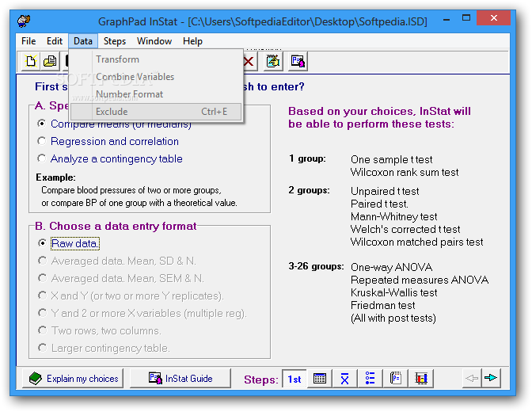Click 'Friedman test' text
The height and width of the screenshot is (412, 532).
pyautogui.click(x=382, y=305)
